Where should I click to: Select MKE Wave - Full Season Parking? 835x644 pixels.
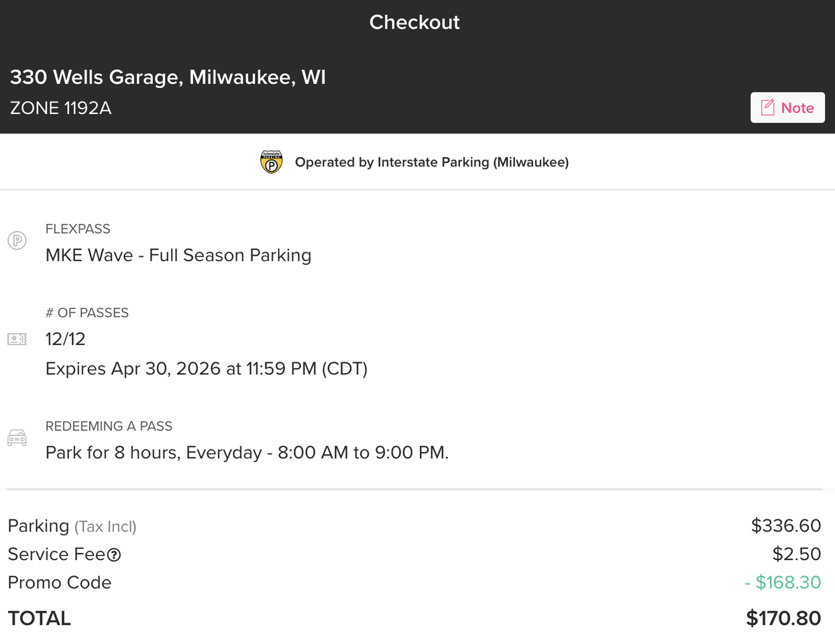click(178, 255)
